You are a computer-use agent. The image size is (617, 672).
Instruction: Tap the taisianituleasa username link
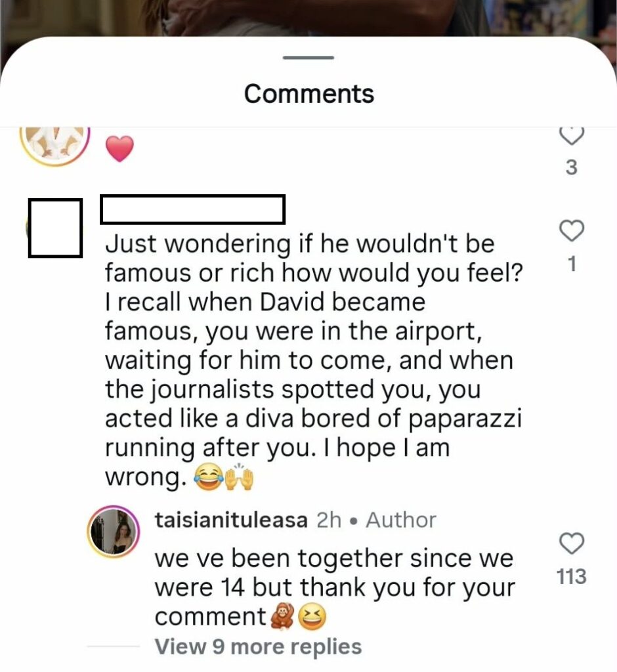pos(231,520)
